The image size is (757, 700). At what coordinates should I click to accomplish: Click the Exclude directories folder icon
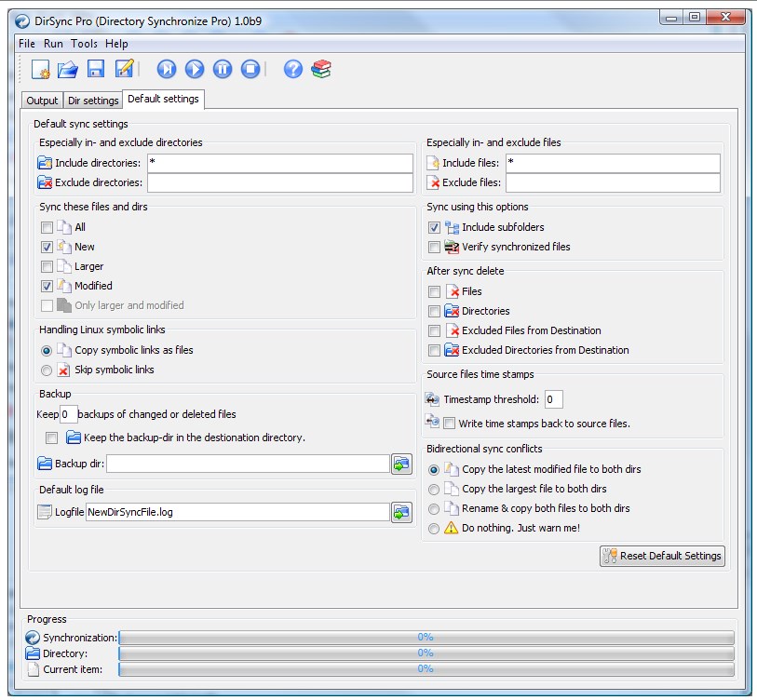click(45, 182)
